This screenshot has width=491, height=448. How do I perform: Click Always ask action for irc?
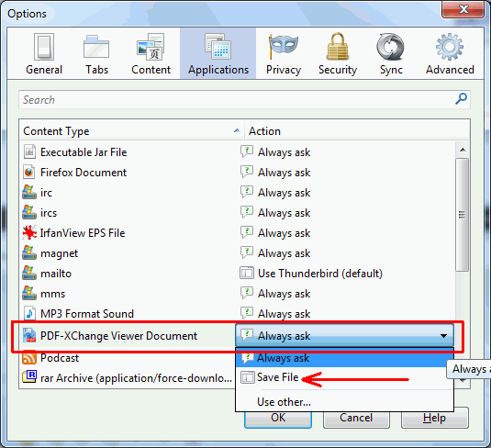pos(284,193)
